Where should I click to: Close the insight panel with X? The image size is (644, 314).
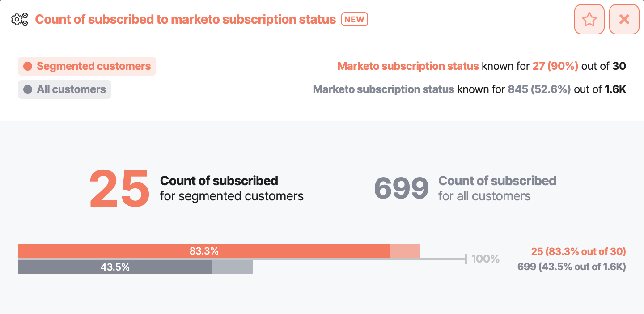click(624, 19)
